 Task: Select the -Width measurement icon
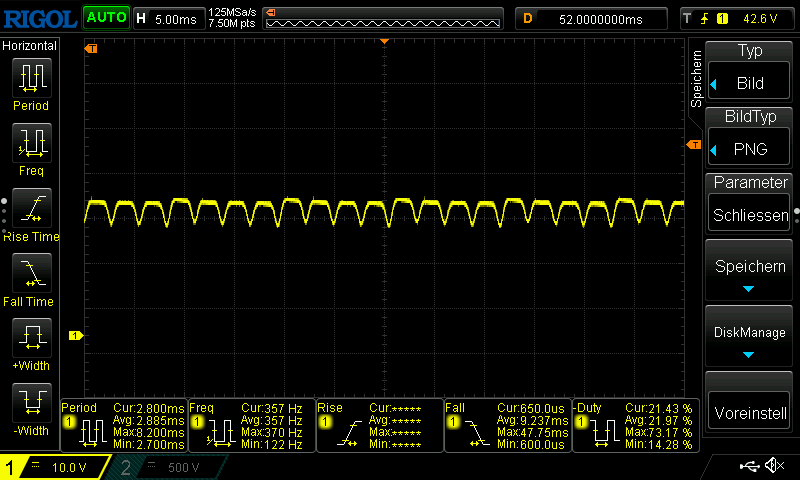[32, 402]
